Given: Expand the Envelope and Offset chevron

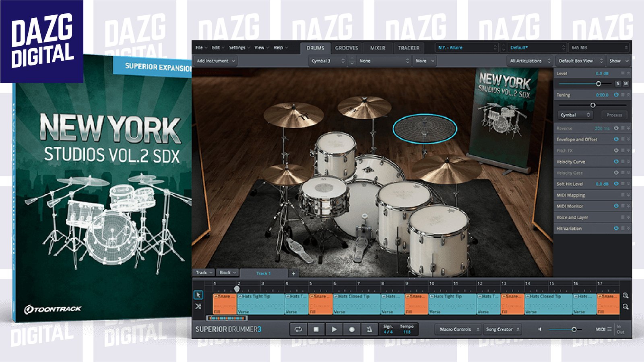Looking at the screenshot, I should coord(628,139).
